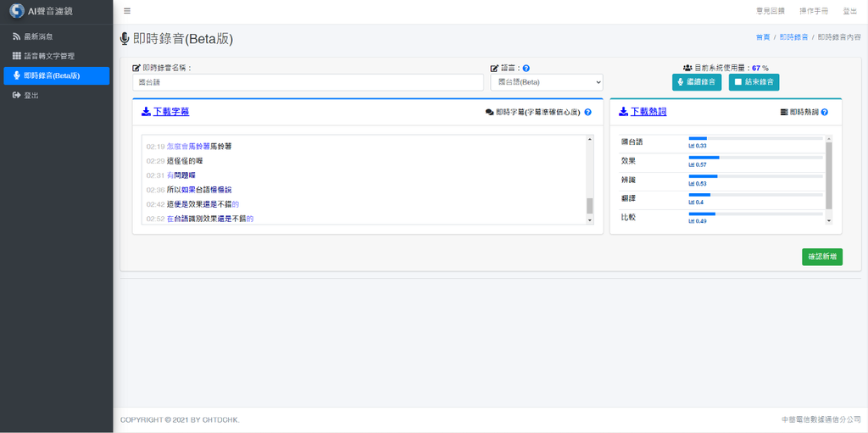Select the 02:36 subtitle line
This screenshot has width=868, height=433.
point(189,190)
